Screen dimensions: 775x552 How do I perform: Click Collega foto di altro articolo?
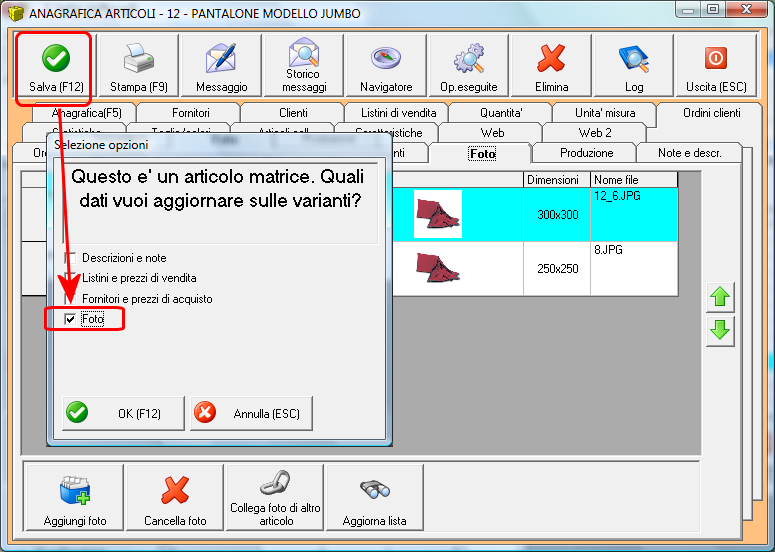pos(275,498)
